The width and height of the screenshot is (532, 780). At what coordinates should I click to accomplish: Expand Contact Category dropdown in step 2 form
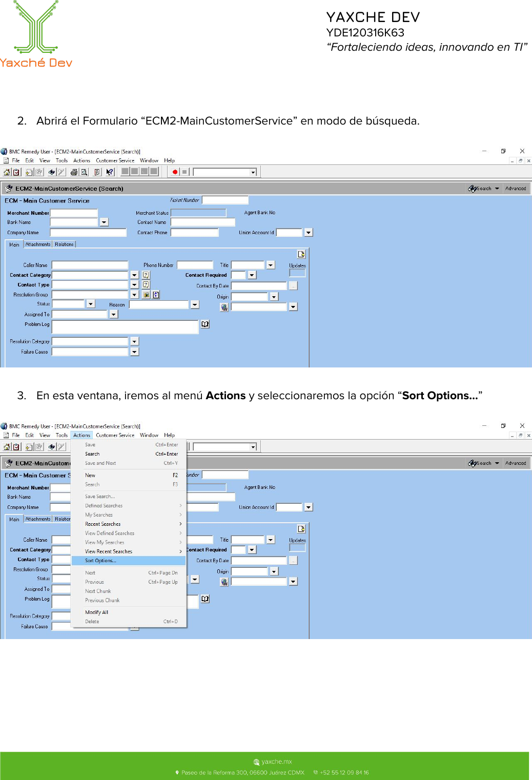(134, 275)
